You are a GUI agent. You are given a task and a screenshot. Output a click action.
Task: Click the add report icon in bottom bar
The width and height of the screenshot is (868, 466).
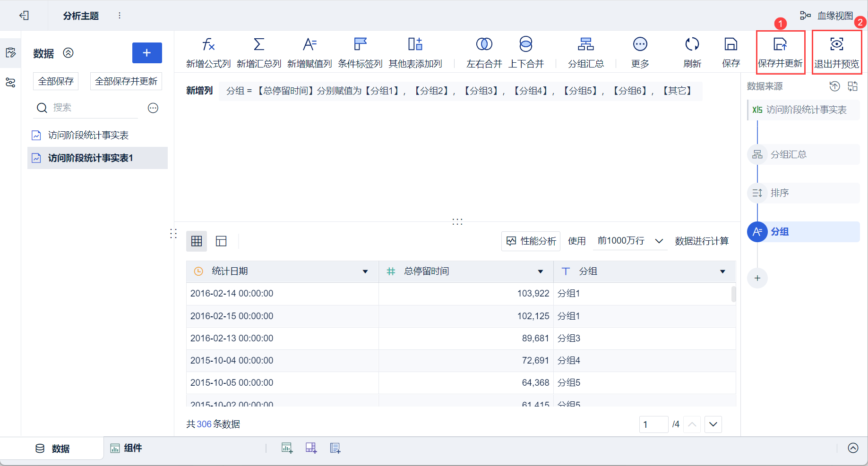335,448
